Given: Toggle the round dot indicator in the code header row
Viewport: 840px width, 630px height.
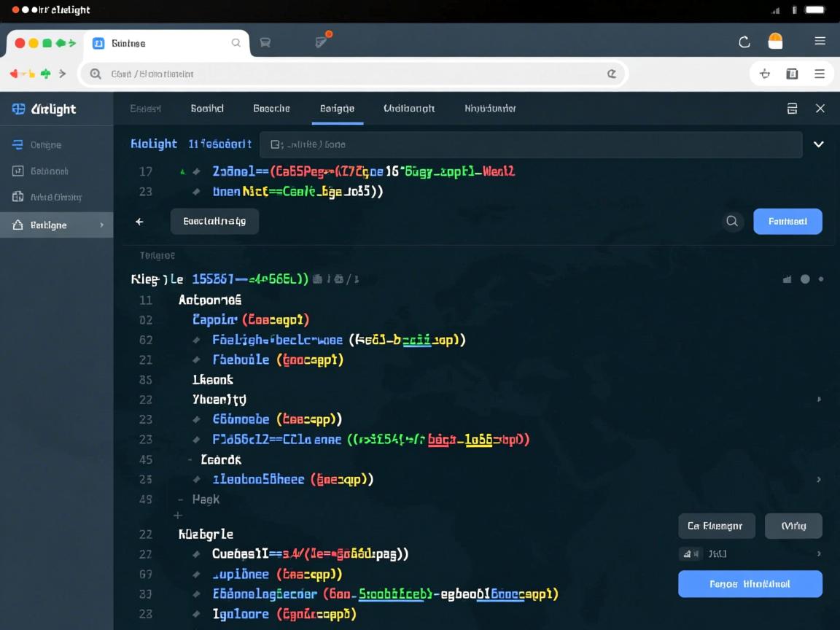Looking at the screenshot, I should [805, 279].
